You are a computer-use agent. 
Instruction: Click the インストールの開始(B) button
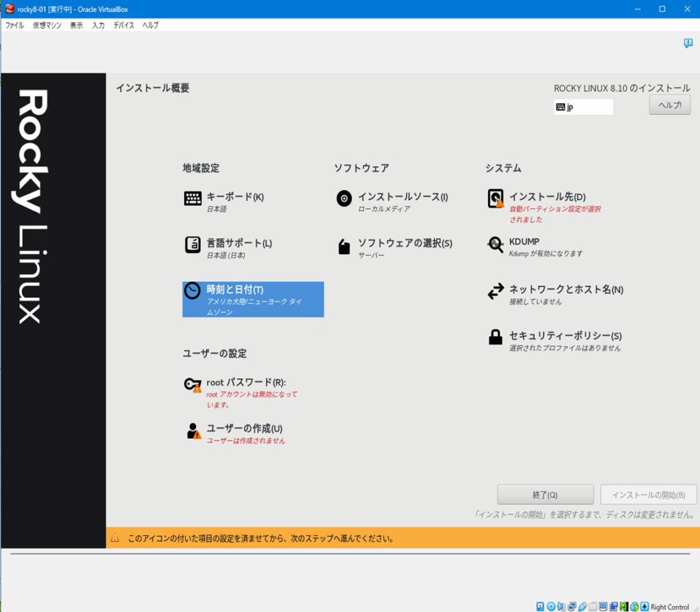(x=649, y=494)
